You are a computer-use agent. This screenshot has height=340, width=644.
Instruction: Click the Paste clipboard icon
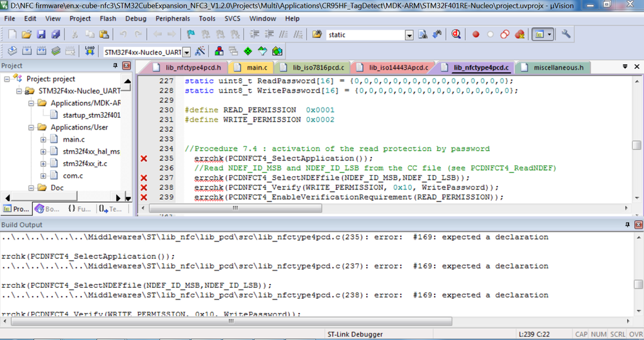pyautogui.click(x=104, y=35)
